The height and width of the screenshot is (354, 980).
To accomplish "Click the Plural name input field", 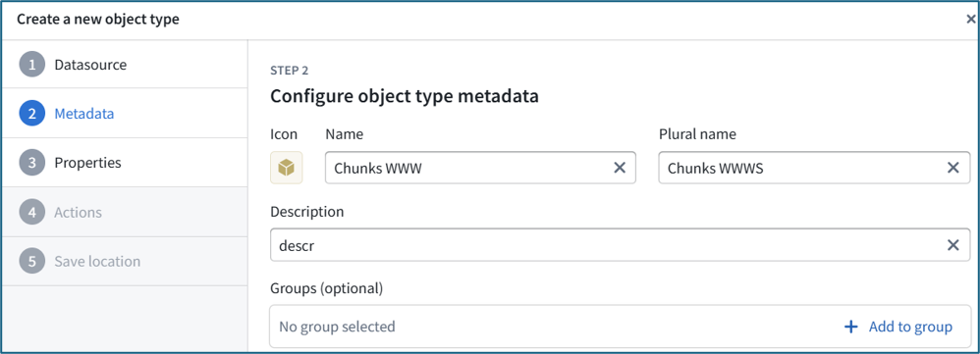I will coord(814,168).
